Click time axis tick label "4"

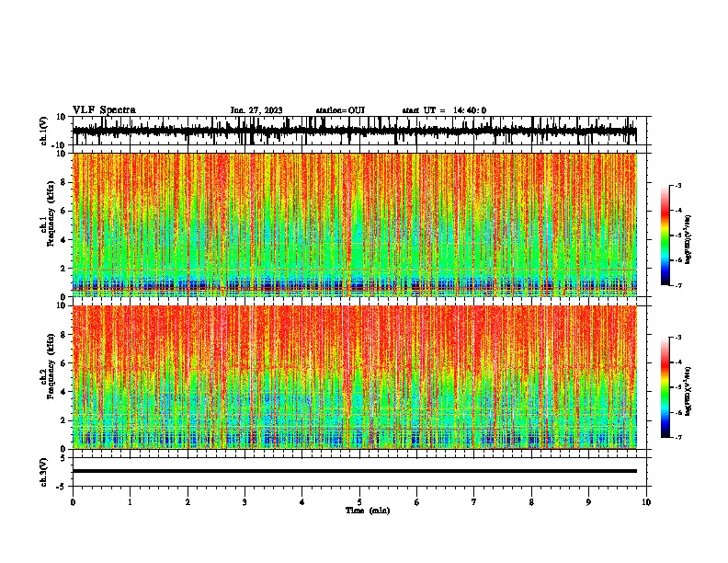coord(302,502)
